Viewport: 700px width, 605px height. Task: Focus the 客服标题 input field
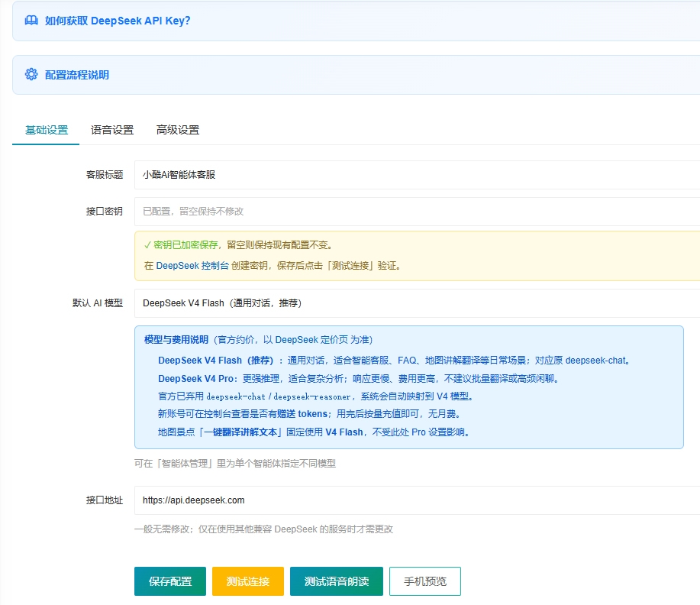(417, 175)
